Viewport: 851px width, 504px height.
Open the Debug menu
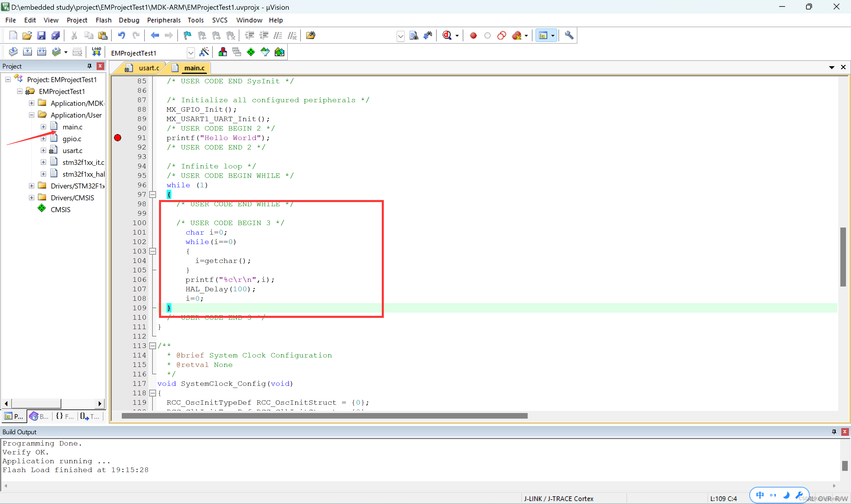129,20
